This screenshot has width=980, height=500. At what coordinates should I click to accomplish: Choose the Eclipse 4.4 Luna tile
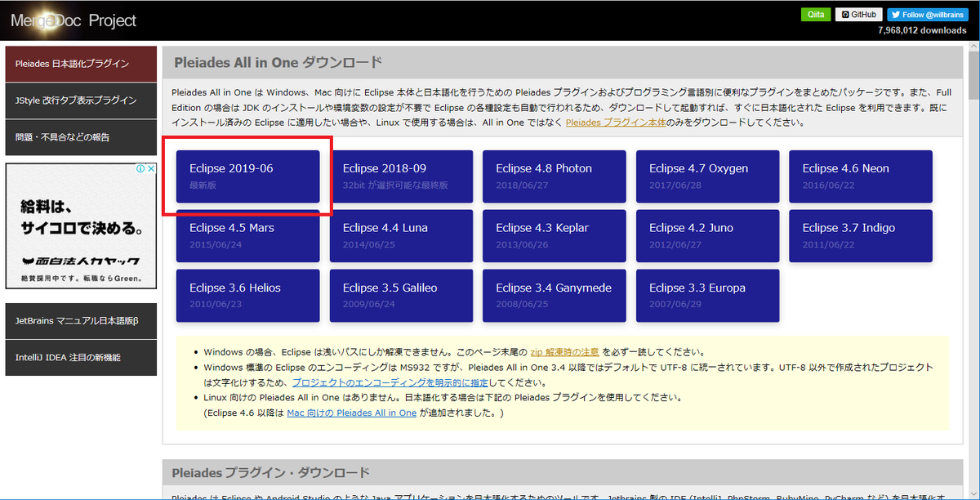point(401,235)
